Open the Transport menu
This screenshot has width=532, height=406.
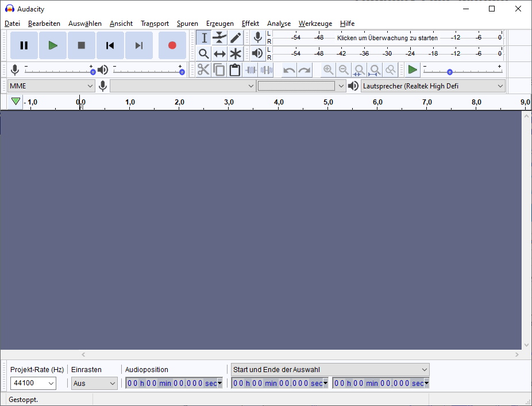(x=155, y=24)
